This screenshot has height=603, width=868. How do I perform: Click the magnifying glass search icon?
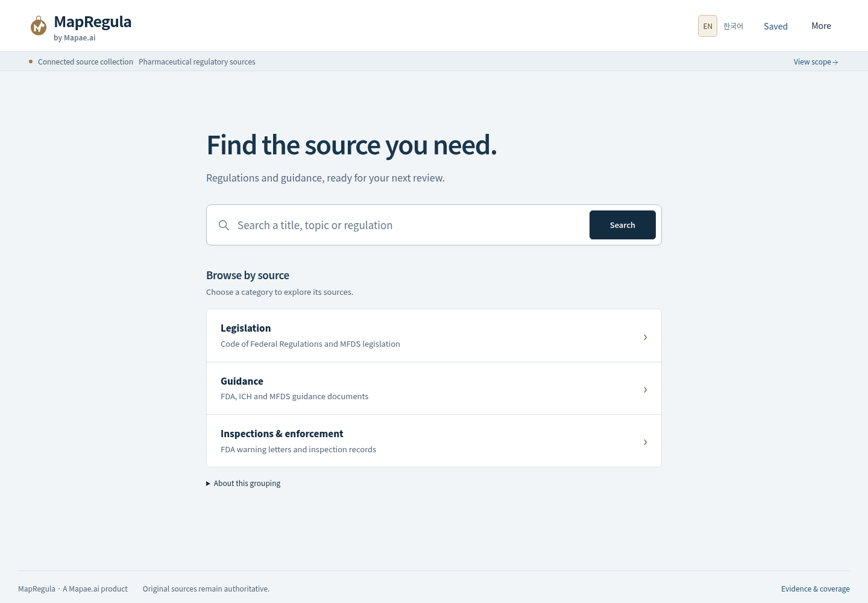tap(224, 225)
